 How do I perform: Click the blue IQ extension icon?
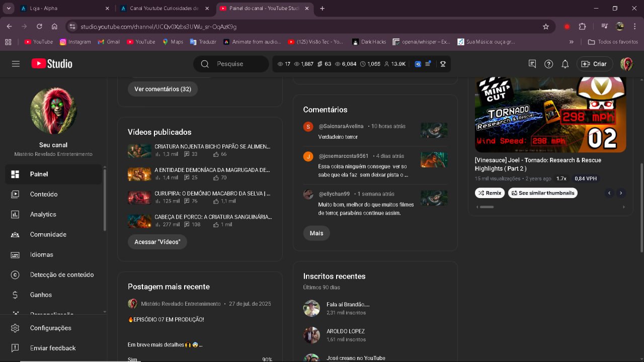pos(418,64)
